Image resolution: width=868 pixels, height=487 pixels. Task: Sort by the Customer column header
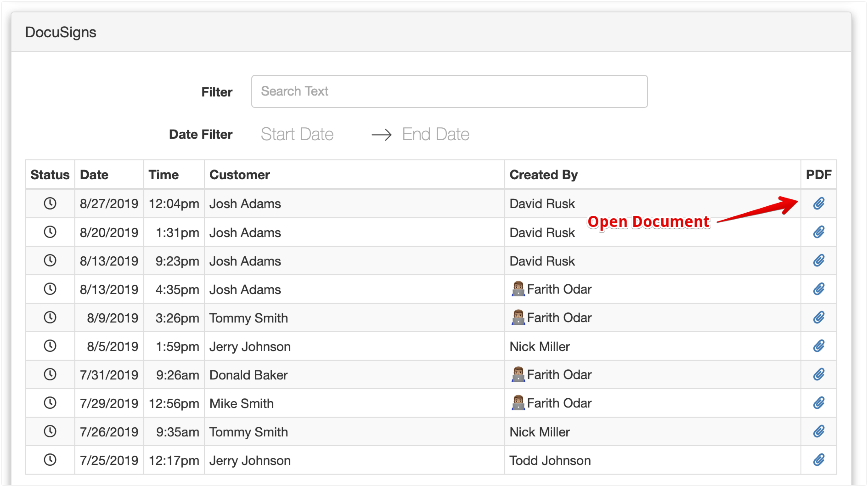pos(240,175)
